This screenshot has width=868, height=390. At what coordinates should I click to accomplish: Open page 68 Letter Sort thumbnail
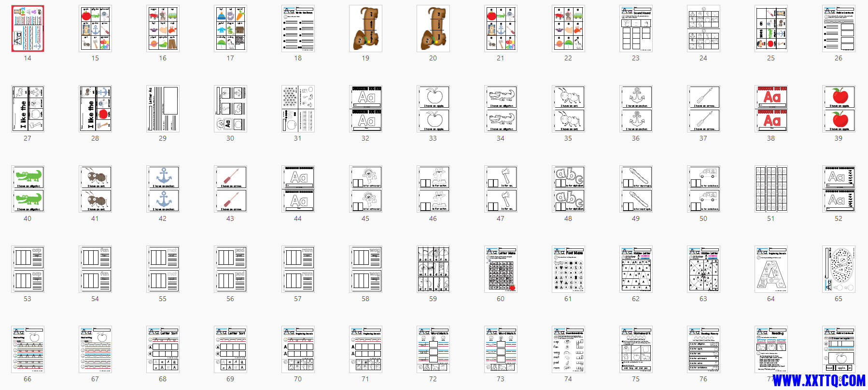pyautogui.click(x=163, y=349)
